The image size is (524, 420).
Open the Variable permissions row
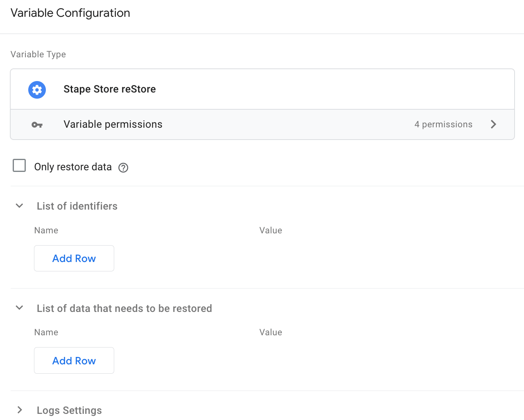click(262, 124)
